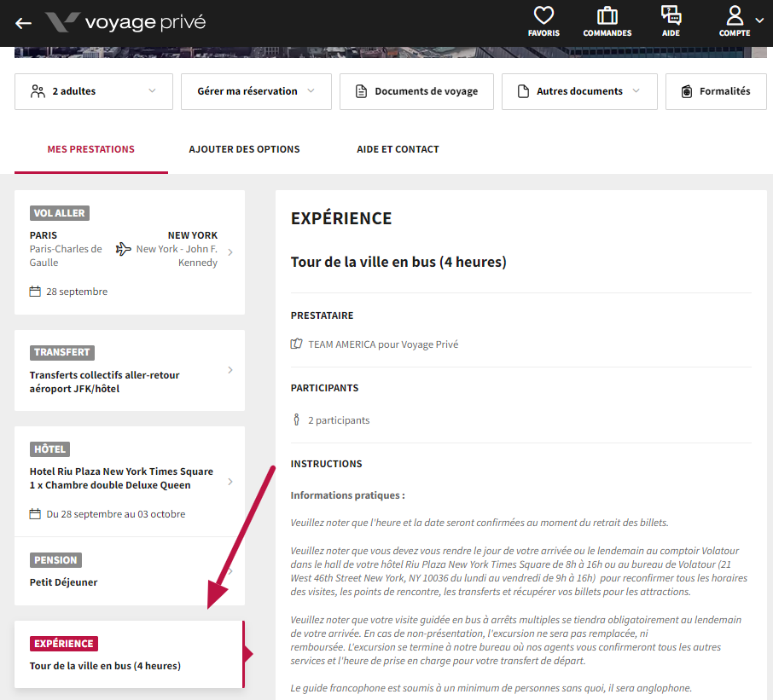Image resolution: width=773 pixels, height=700 pixels.
Task: Expand the Gérer ma réservation dropdown
Action: (x=256, y=91)
